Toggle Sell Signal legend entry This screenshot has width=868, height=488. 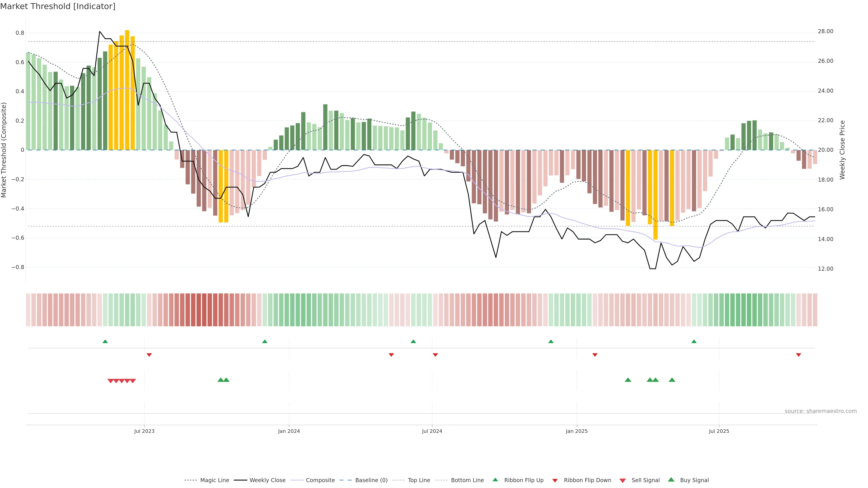tap(645, 480)
